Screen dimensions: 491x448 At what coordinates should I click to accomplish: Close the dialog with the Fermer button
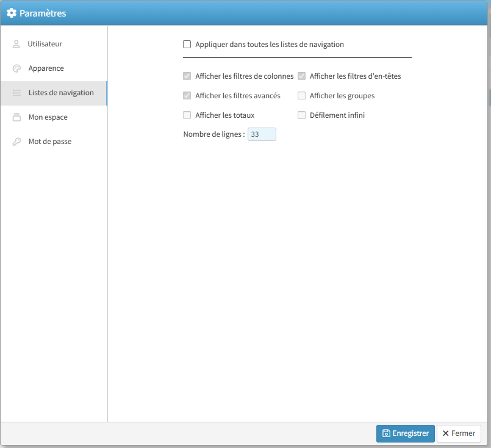coord(459,433)
